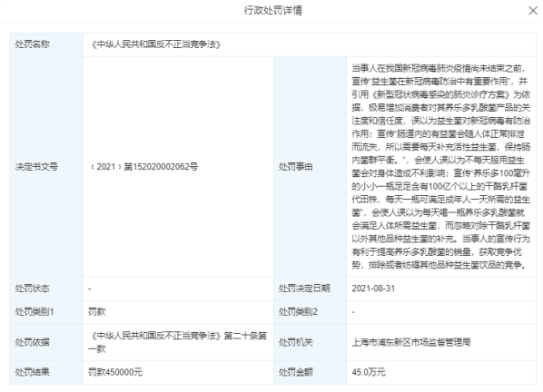Select the 处罚机关 label
The height and width of the screenshot is (392, 543).
pos(295,342)
